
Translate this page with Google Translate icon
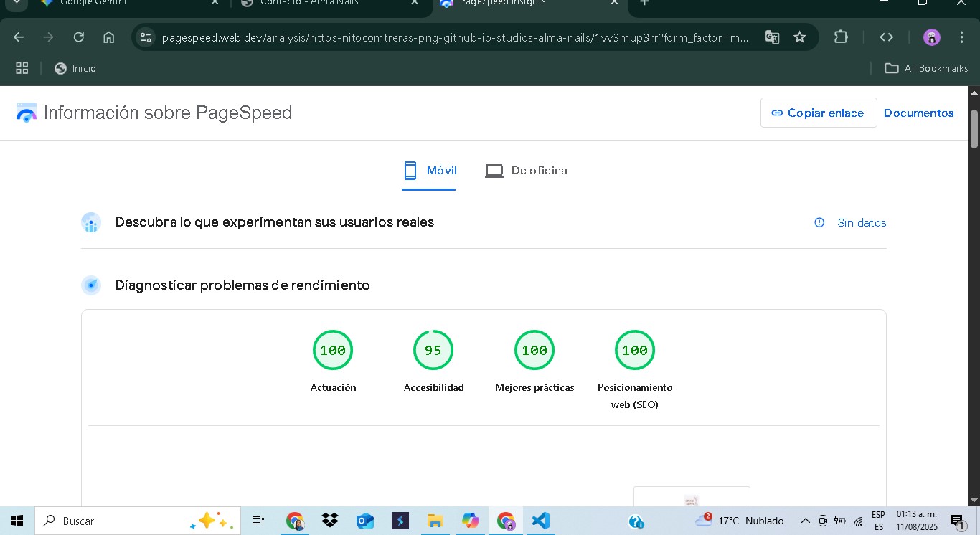pos(772,37)
